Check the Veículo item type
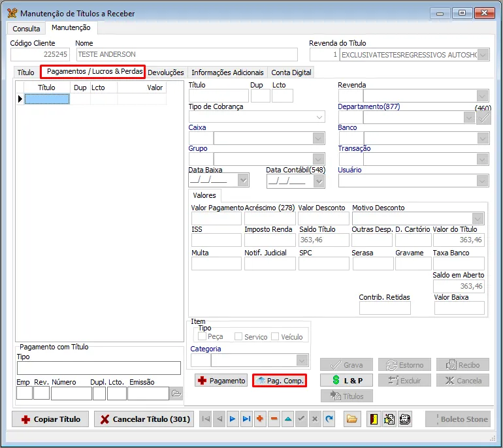 click(x=275, y=336)
